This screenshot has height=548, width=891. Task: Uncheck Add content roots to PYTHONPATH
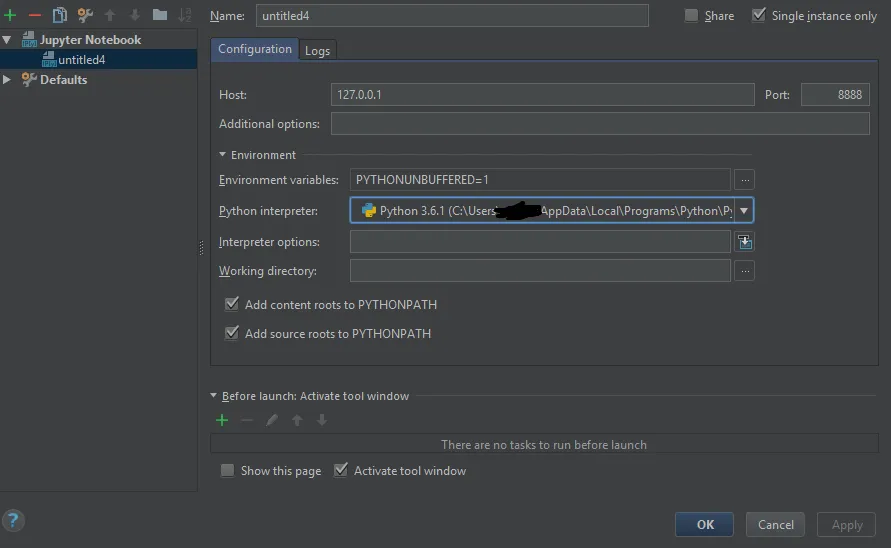coord(231,304)
